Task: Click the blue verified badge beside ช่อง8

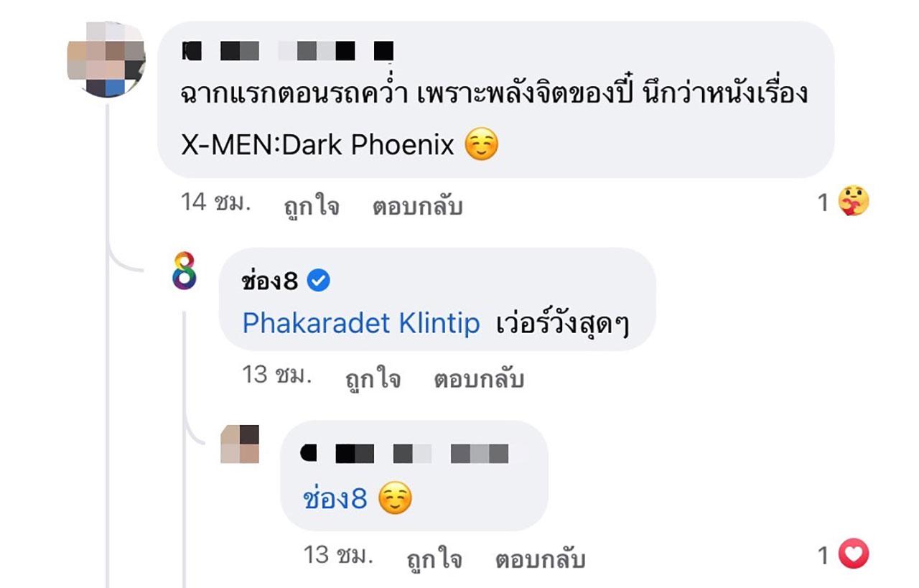Action: [x=319, y=282]
